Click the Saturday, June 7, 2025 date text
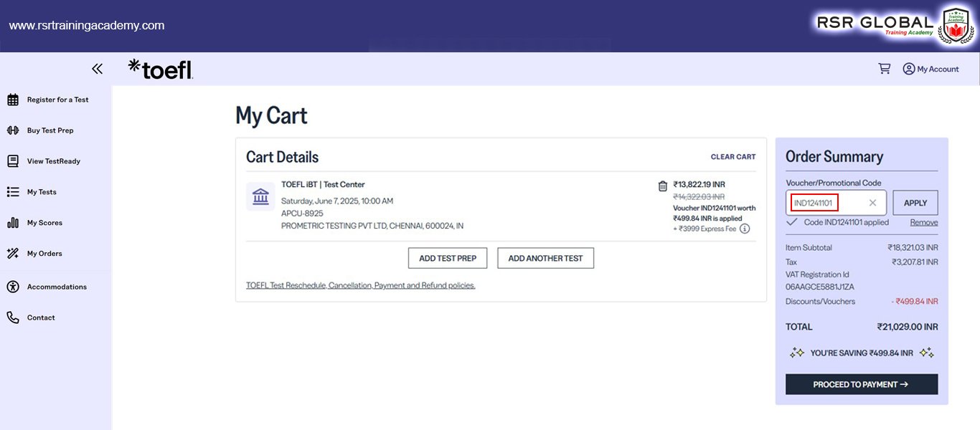The image size is (980, 430). coord(337,201)
